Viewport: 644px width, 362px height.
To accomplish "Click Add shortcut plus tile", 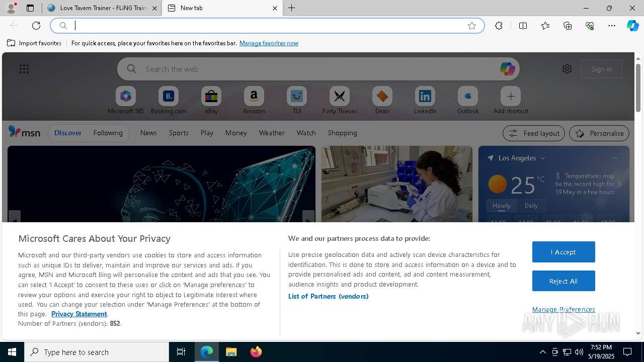I will pyautogui.click(x=511, y=101).
